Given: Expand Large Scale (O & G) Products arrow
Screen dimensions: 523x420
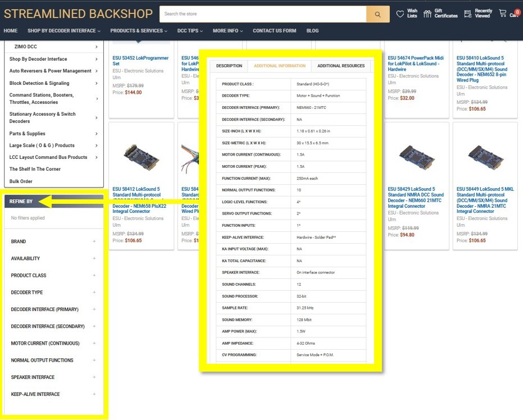Looking at the screenshot, I should (97, 145).
